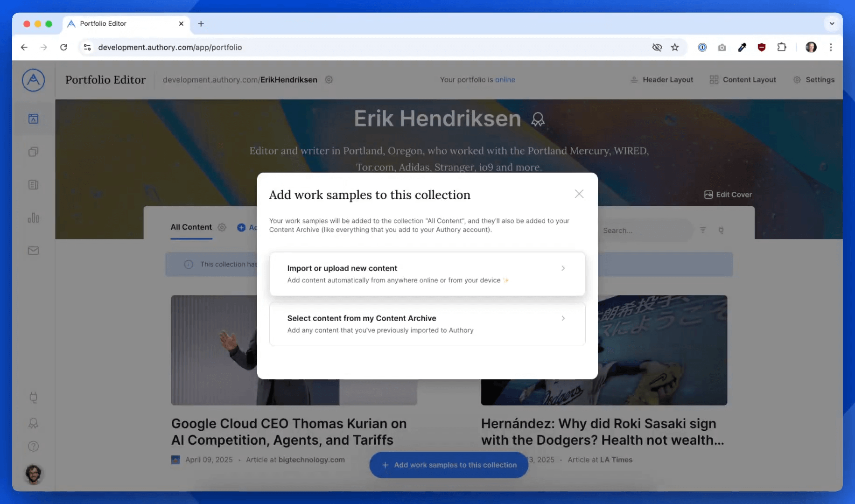The height and width of the screenshot is (504, 855).
Task: Select Import or upload new content option
Action: (427, 274)
